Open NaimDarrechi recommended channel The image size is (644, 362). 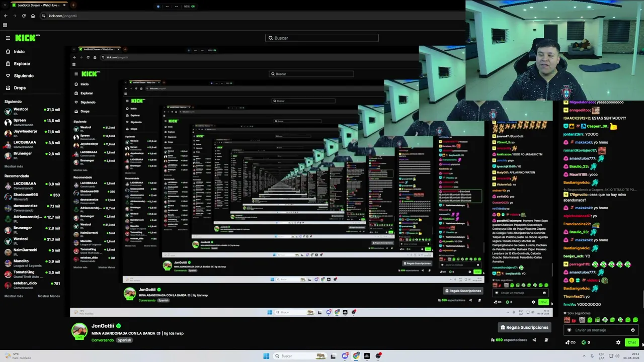click(x=32, y=252)
